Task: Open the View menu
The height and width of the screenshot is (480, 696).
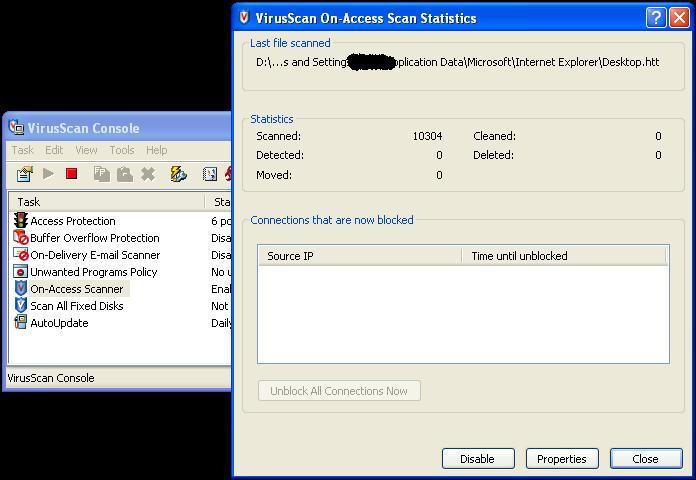Action: (86, 150)
